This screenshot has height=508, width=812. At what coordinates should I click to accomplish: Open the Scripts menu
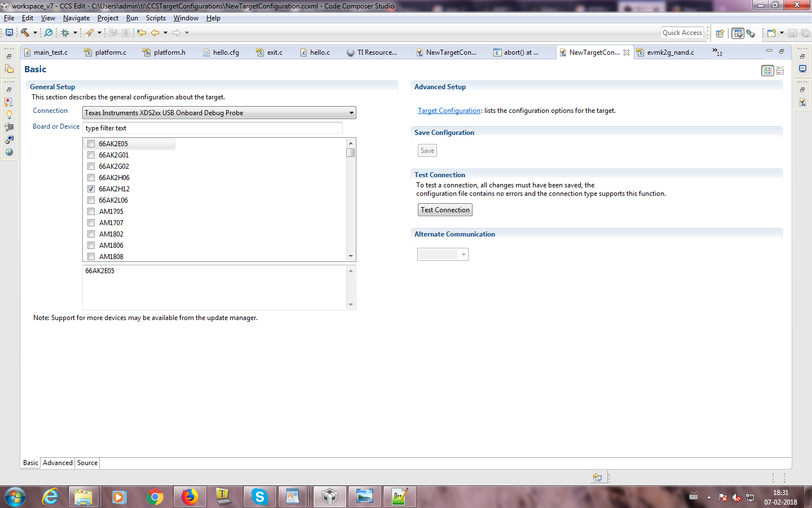156,18
